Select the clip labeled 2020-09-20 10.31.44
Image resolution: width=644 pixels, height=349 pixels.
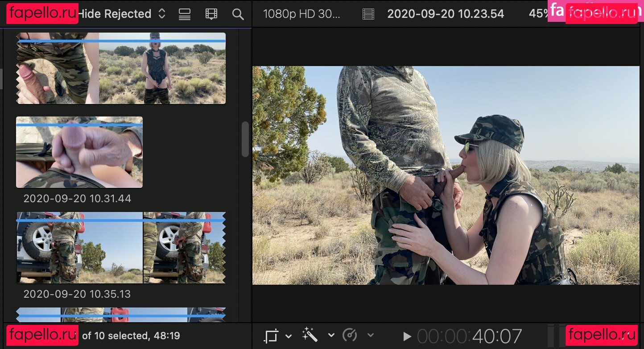[79, 152]
